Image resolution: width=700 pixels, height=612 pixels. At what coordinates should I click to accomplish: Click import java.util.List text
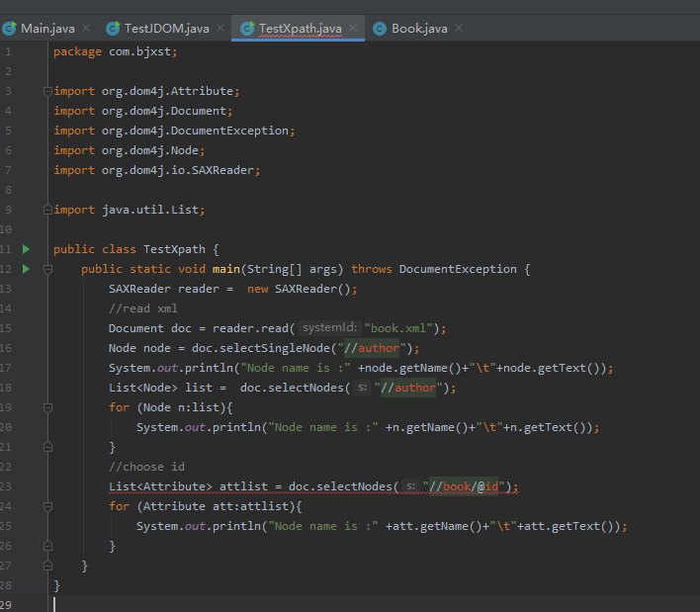pyautogui.click(x=129, y=210)
